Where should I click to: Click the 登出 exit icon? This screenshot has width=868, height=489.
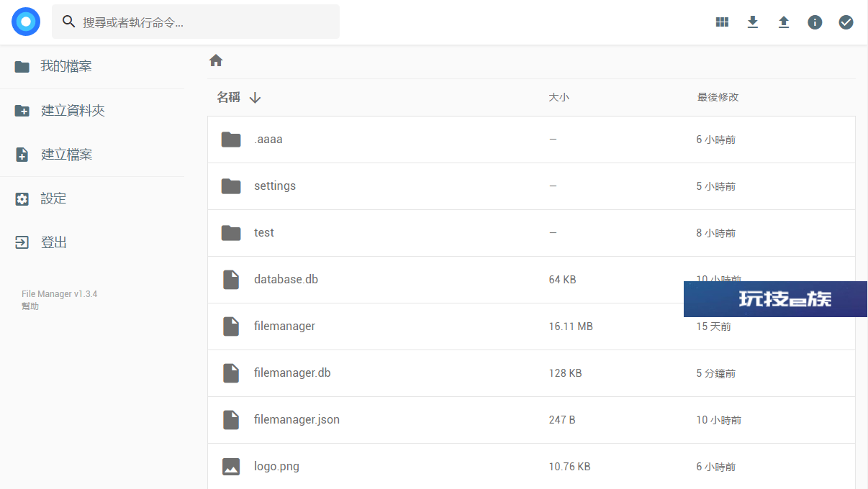pyautogui.click(x=22, y=243)
